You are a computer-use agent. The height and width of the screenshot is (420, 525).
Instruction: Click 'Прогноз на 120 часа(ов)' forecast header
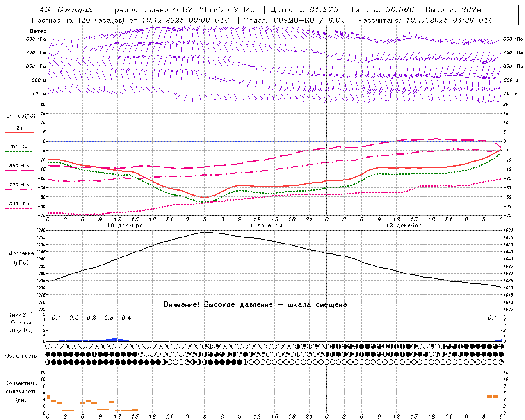(79, 20)
